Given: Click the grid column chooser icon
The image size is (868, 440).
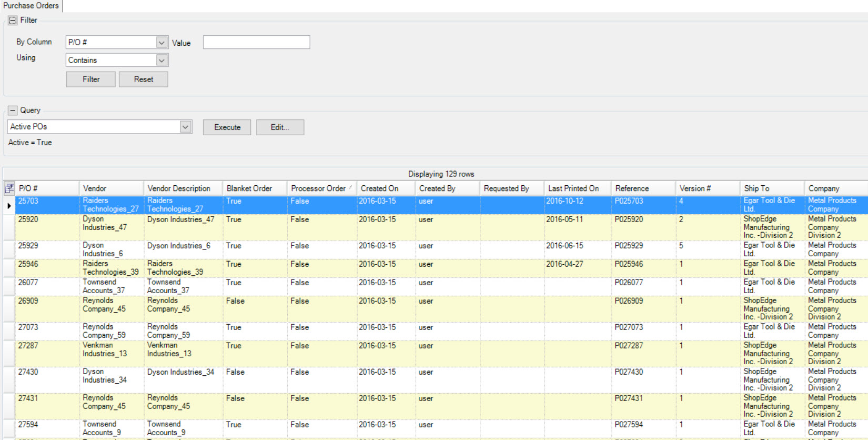Looking at the screenshot, I should (9, 188).
